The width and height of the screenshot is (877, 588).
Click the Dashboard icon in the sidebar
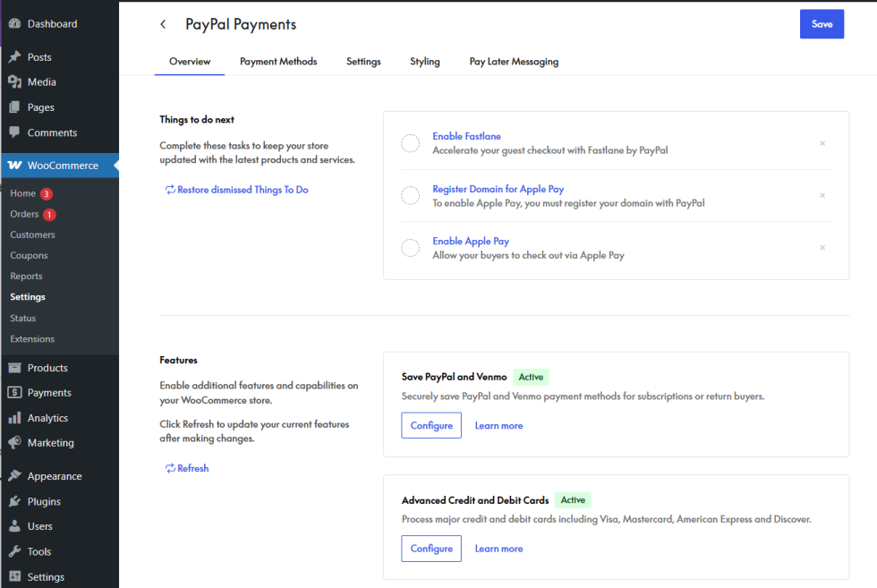pos(14,24)
